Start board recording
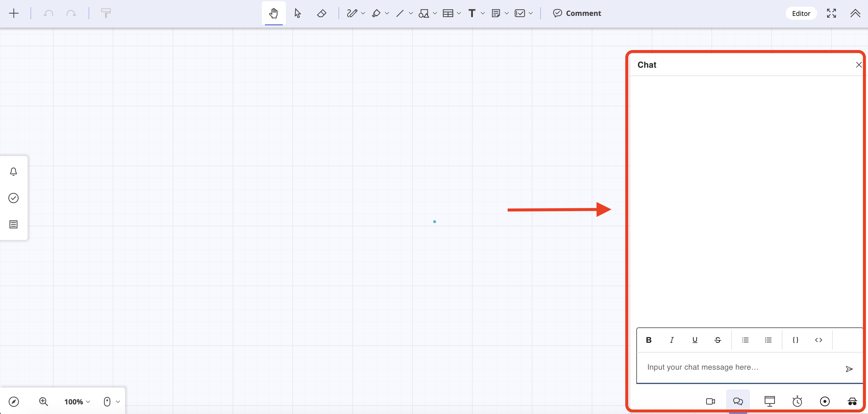The image size is (868, 414). [x=825, y=401]
